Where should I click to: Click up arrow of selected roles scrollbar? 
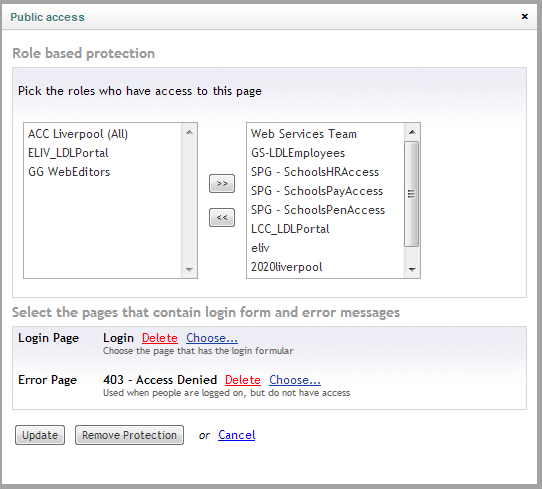click(412, 132)
